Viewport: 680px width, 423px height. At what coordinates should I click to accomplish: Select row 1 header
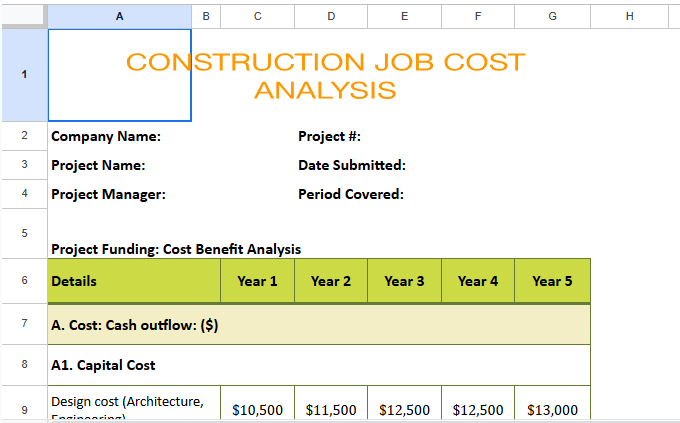point(23,75)
